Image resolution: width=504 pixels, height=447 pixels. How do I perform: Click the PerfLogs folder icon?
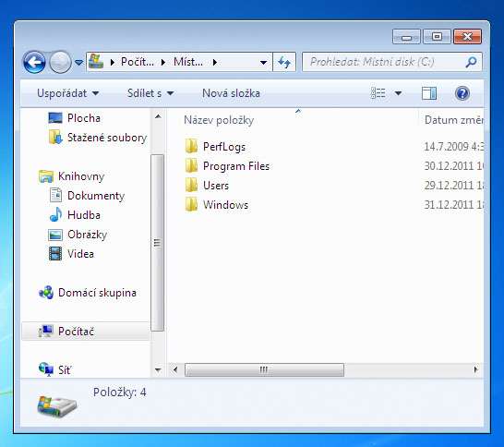191,146
